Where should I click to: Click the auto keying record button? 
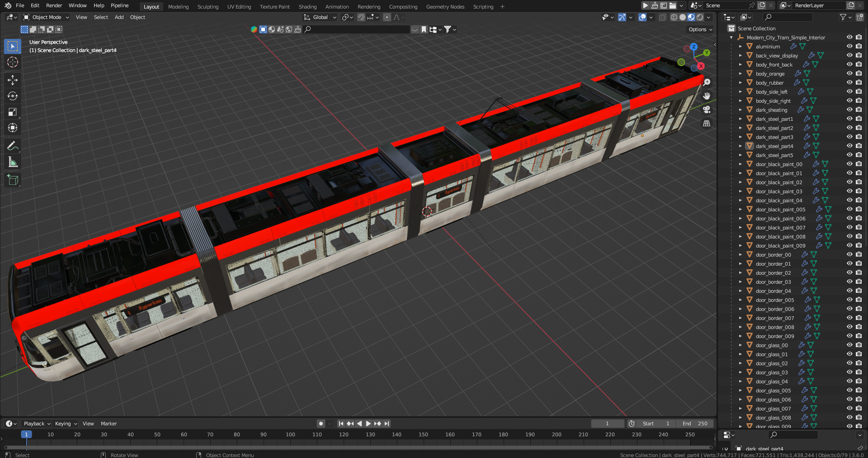pos(321,424)
